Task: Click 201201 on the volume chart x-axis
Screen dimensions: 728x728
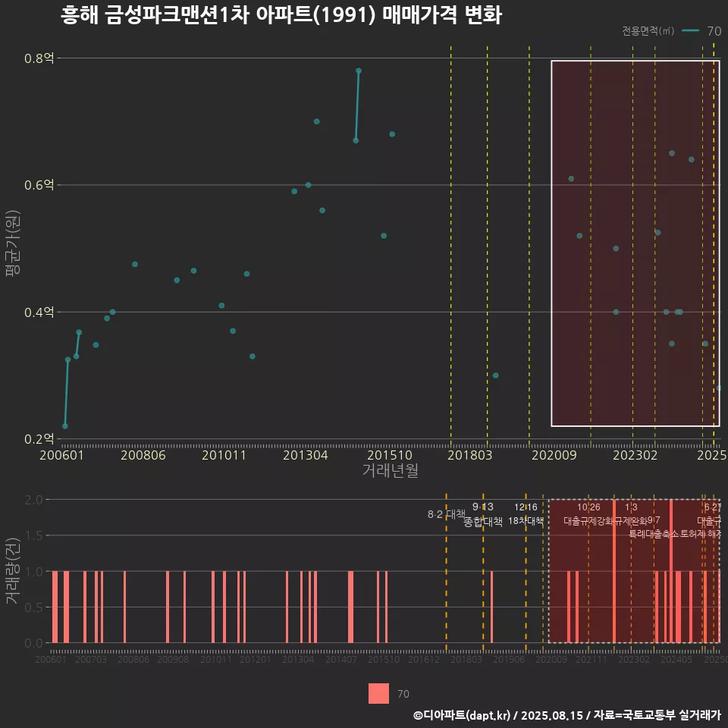Action: coord(255,659)
